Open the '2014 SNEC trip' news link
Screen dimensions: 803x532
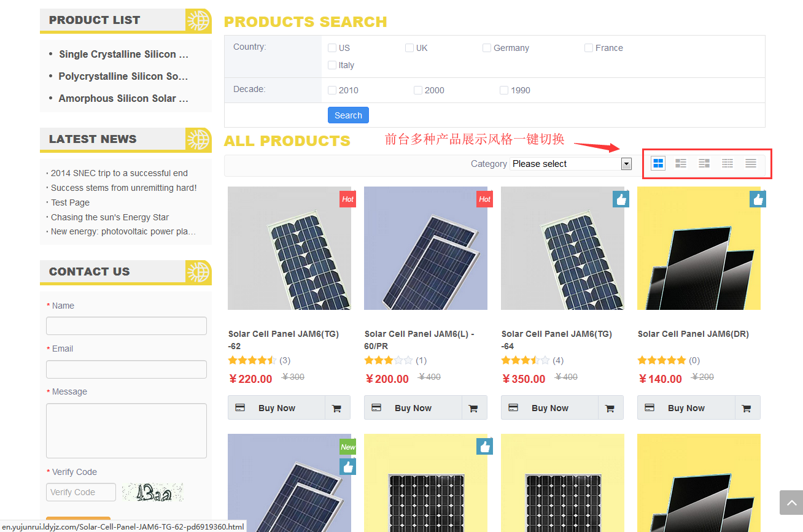119,173
